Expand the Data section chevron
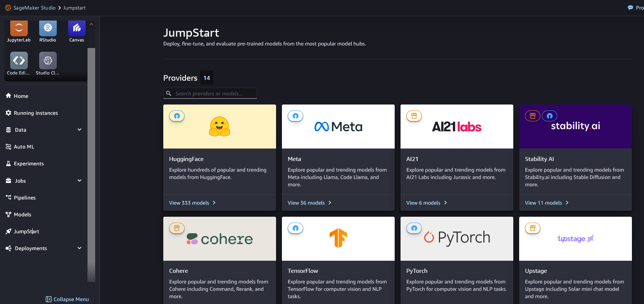This screenshot has height=304, width=644. pyautogui.click(x=79, y=129)
